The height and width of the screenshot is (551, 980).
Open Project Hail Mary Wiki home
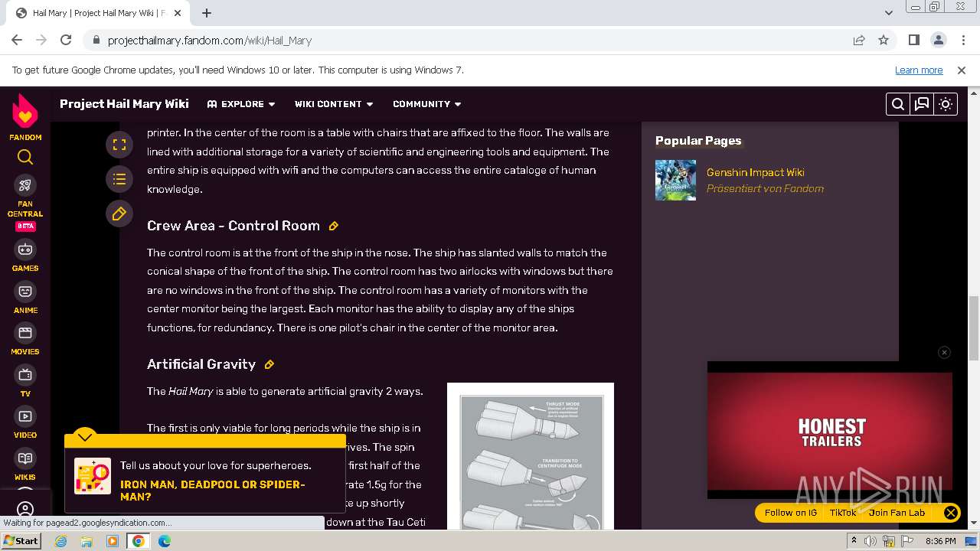pos(124,104)
